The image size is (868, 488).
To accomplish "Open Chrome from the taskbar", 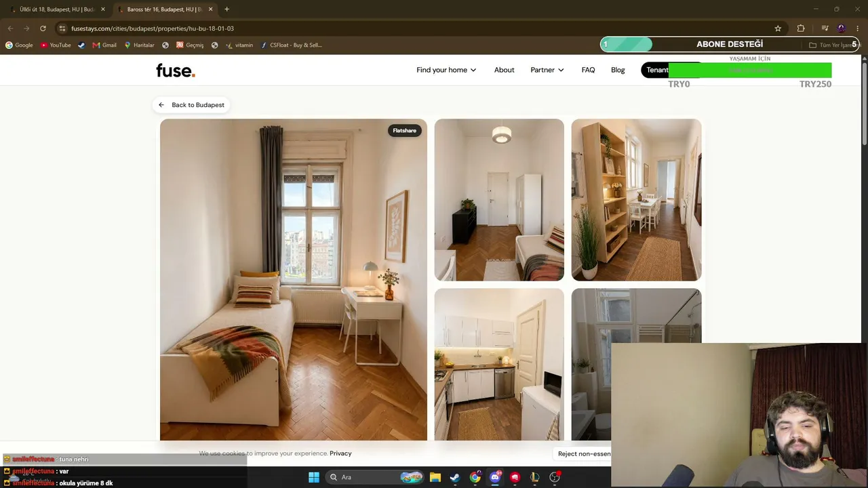I will 475,477.
